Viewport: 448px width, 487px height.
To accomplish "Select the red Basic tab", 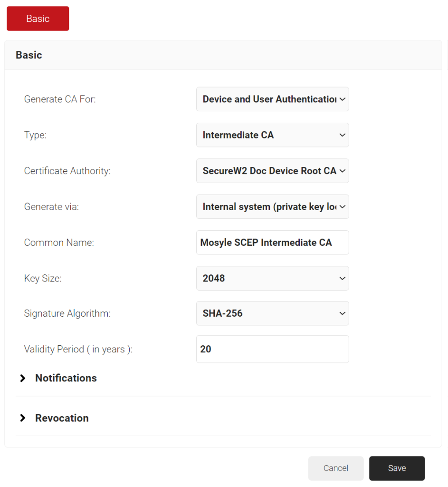I will click(x=38, y=18).
